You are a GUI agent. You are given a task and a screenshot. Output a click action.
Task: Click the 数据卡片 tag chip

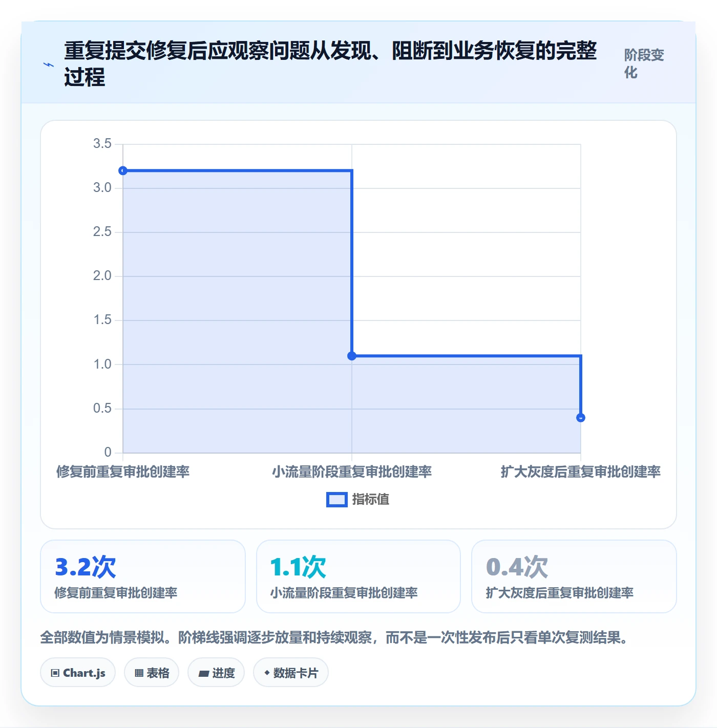291,673
